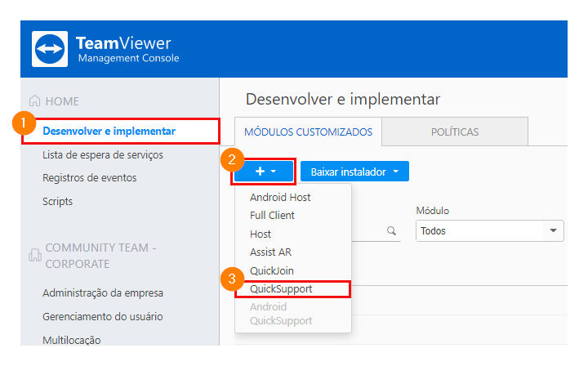Click the HOME house icon
The height and width of the screenshot is (366, 588).
tap(34, 100)
